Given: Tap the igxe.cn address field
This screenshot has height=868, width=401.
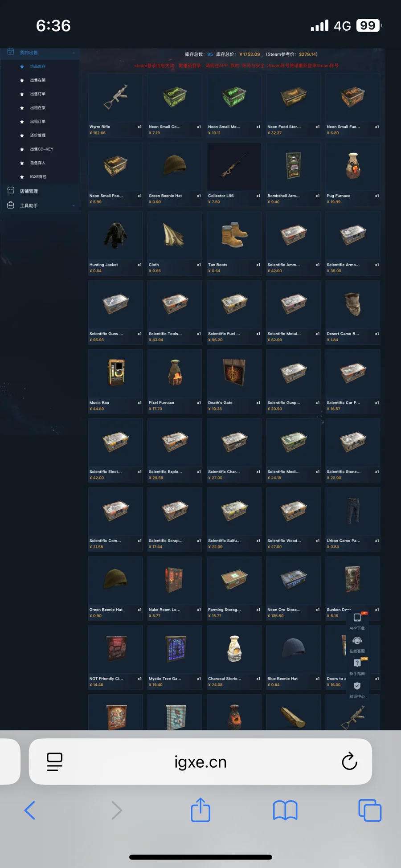Looking at the screenshot, I should 200,762.
